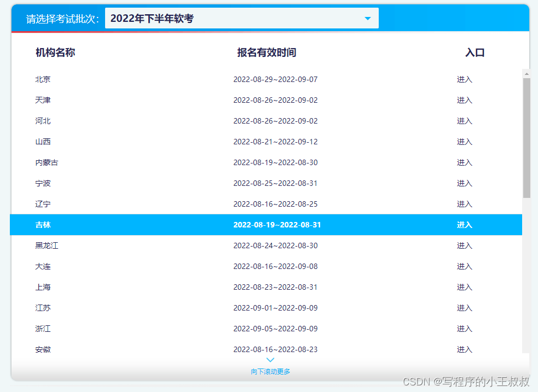
Task: Select the 宁波 institution name
Action: point(43,183)
